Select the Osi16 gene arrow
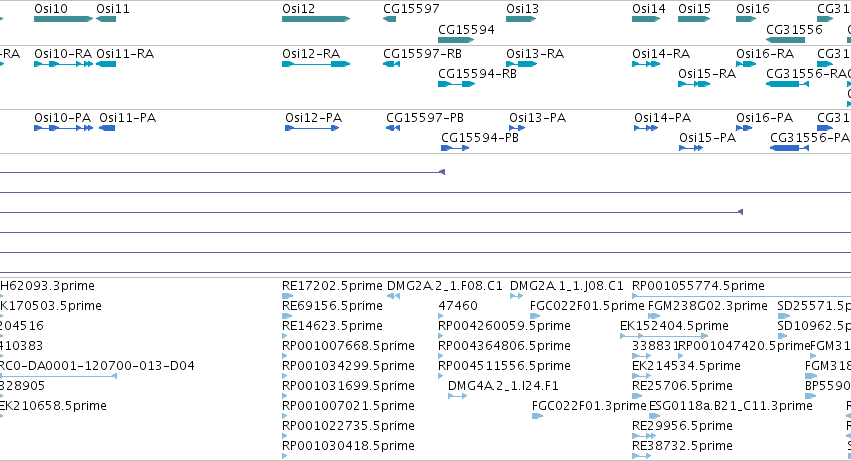The width and height of the screenshot is (851, 461). coord(746,19)
